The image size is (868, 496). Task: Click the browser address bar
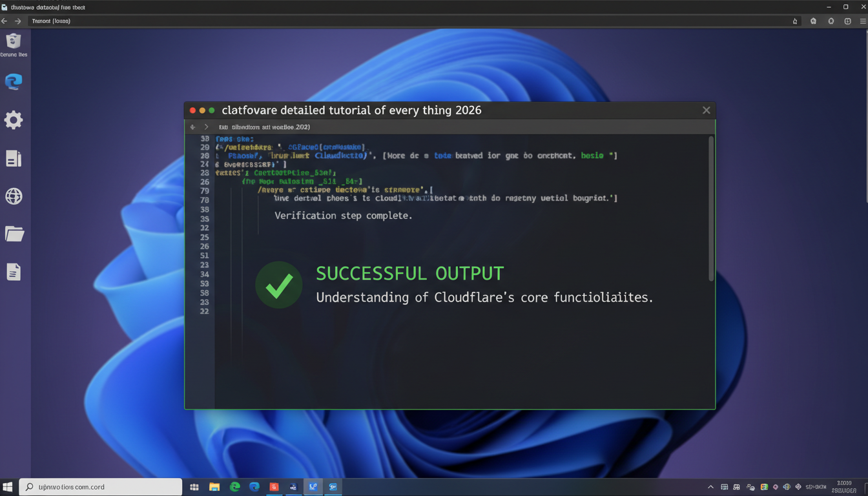pyautogui.click(x=413, y=21)
